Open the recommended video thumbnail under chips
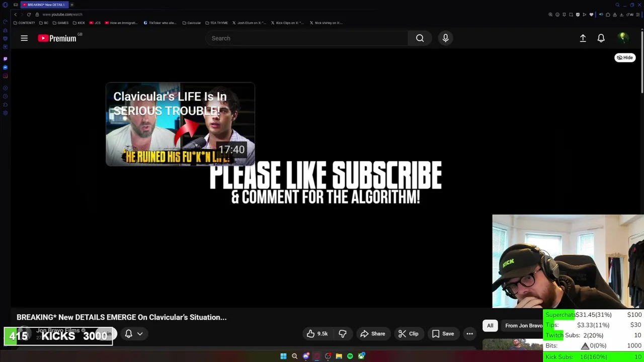644x362 pixels. (513, 345)
